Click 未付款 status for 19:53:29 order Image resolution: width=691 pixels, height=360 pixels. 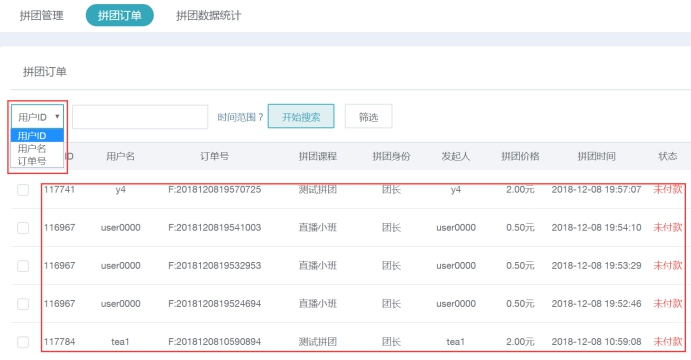coord(668,265)
